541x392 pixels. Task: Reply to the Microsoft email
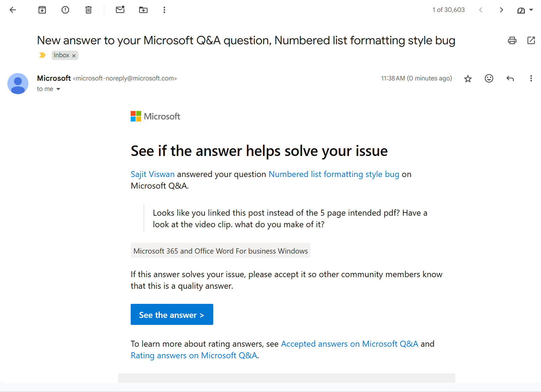pos(510,78)
